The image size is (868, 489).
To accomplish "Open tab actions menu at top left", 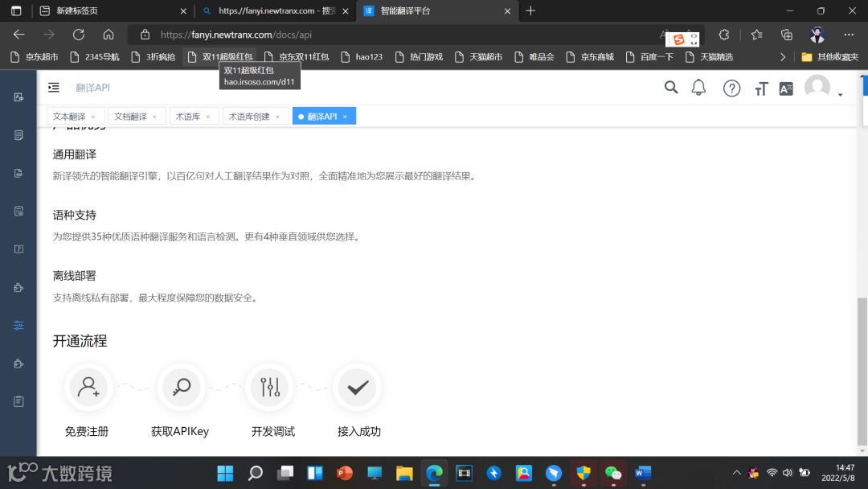I will (x=16, y=10).
